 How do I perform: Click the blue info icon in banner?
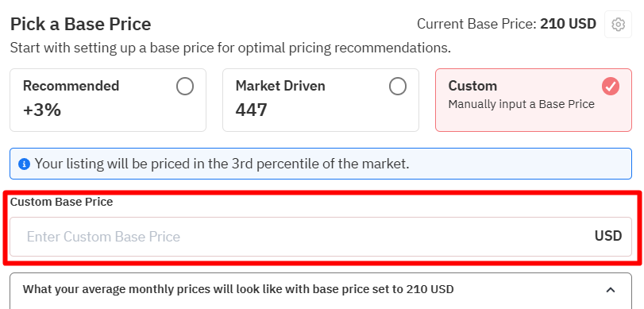pos(25,164)
